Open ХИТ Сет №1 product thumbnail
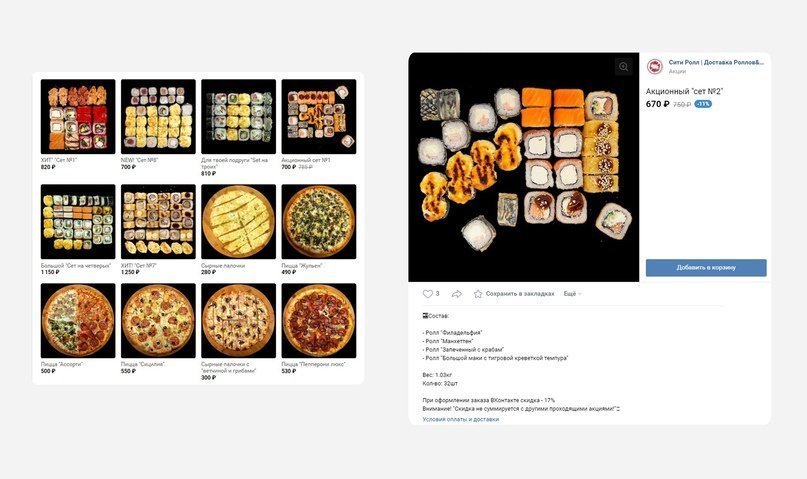 [78, 116]
